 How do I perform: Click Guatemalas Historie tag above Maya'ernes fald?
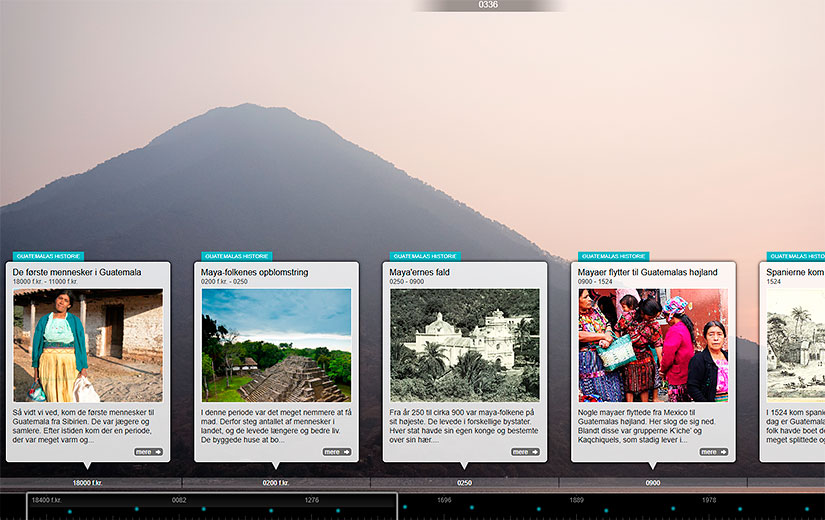pos(425,256)
